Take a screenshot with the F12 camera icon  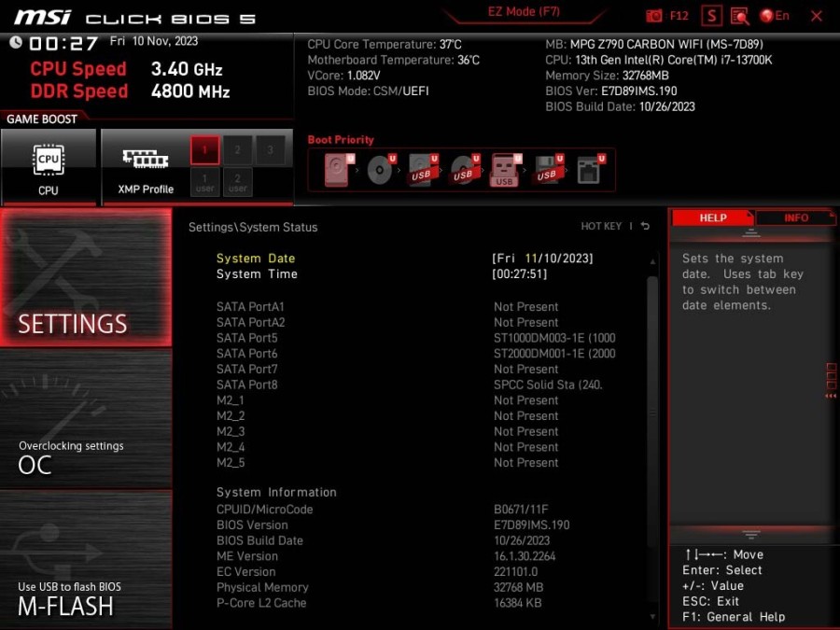[653, 16]
